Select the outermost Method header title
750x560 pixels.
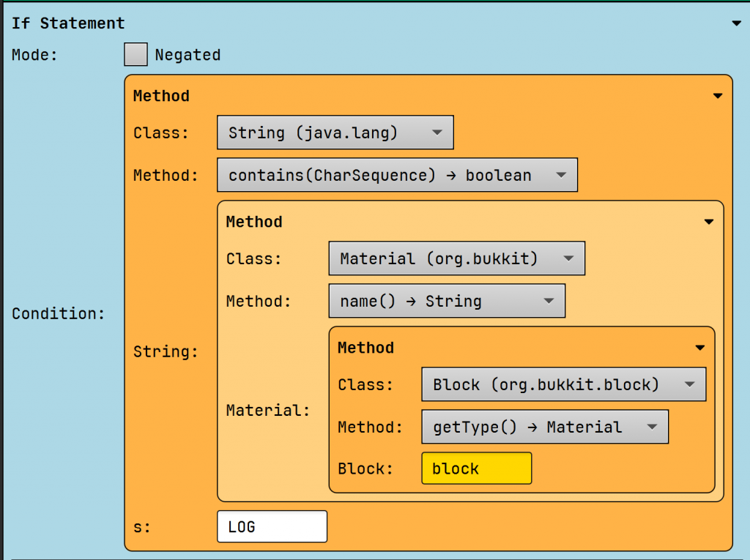click(161, 96)
